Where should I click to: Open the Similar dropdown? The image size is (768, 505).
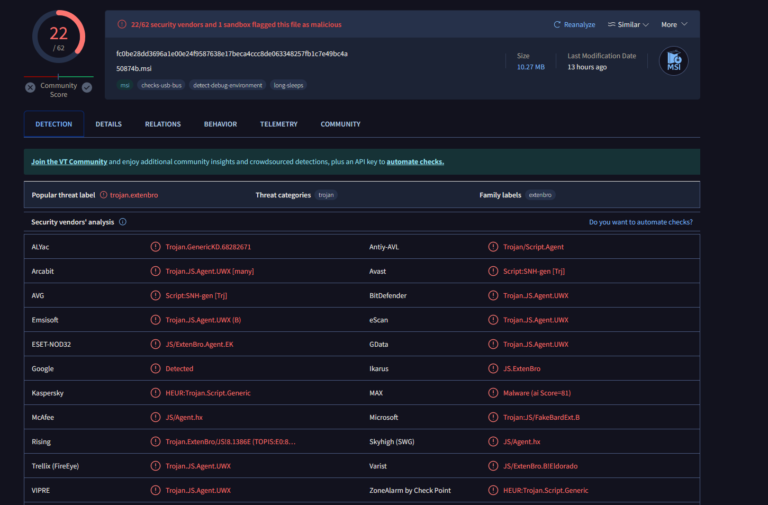point(628,24)
